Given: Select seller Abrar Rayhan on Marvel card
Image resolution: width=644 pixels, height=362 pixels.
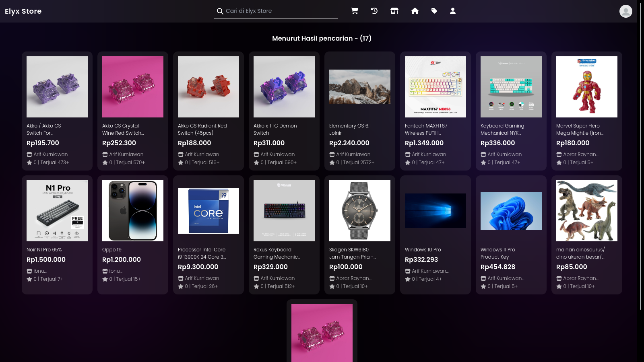Looking at the screenshot, I should [x=580, y=154].
